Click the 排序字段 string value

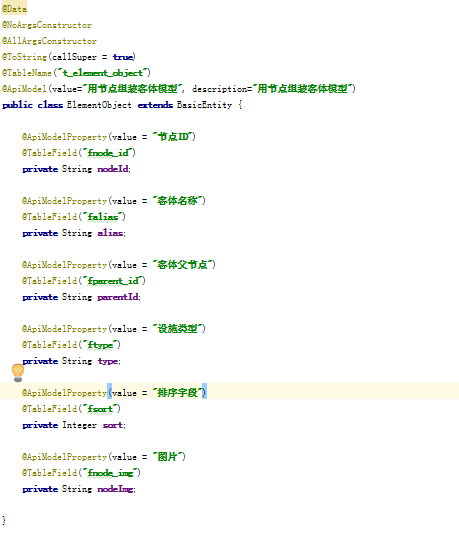tap(178, 393)
